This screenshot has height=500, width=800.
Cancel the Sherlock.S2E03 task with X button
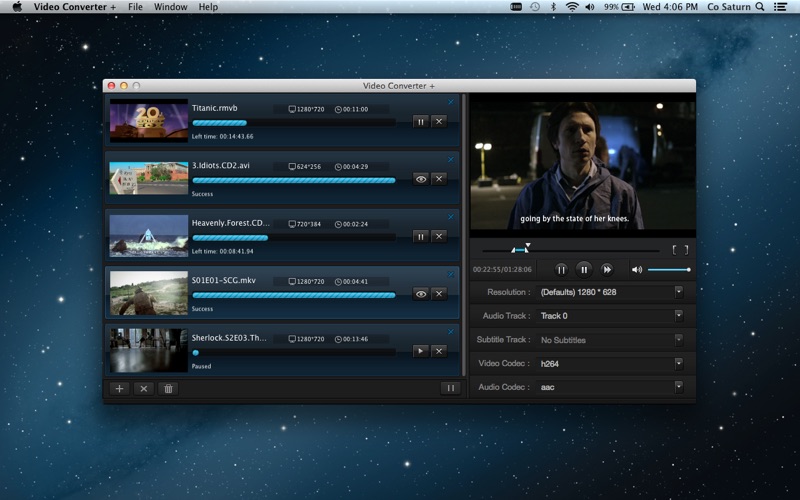click(439, 351)
